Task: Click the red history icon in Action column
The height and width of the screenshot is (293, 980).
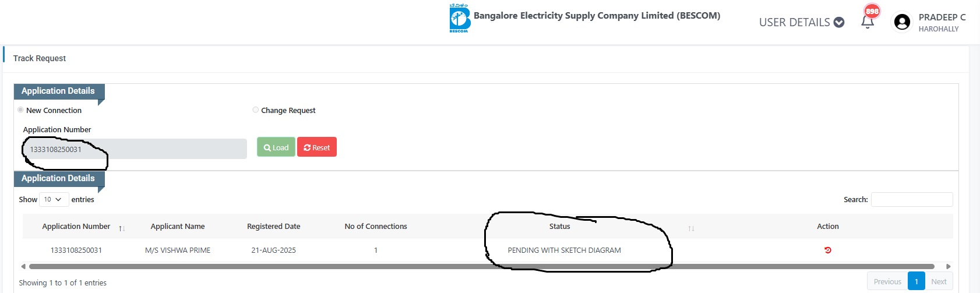Action: [x=828, y=250]
